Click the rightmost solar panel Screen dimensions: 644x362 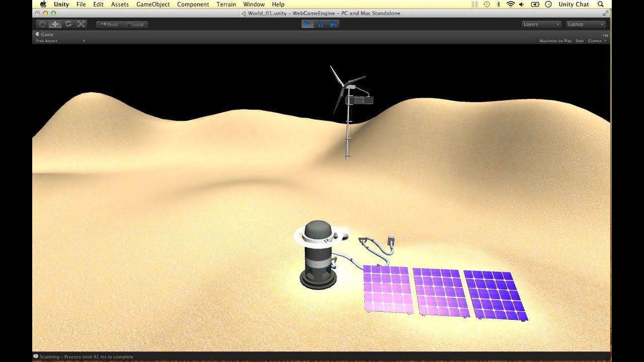[x=495, y=296]
